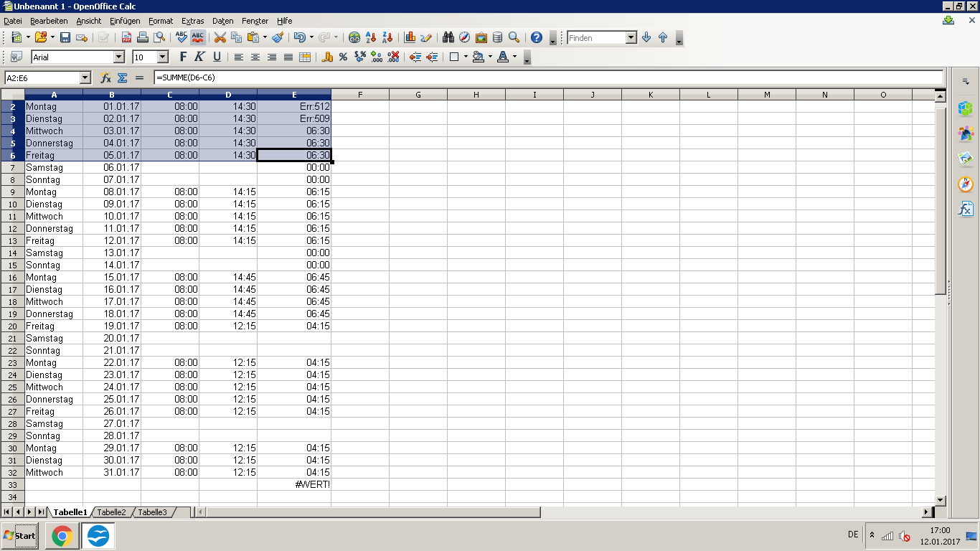The height and width of the screenshot is (551, 980).
Task: Delete a decimal place
Action: 393,57
